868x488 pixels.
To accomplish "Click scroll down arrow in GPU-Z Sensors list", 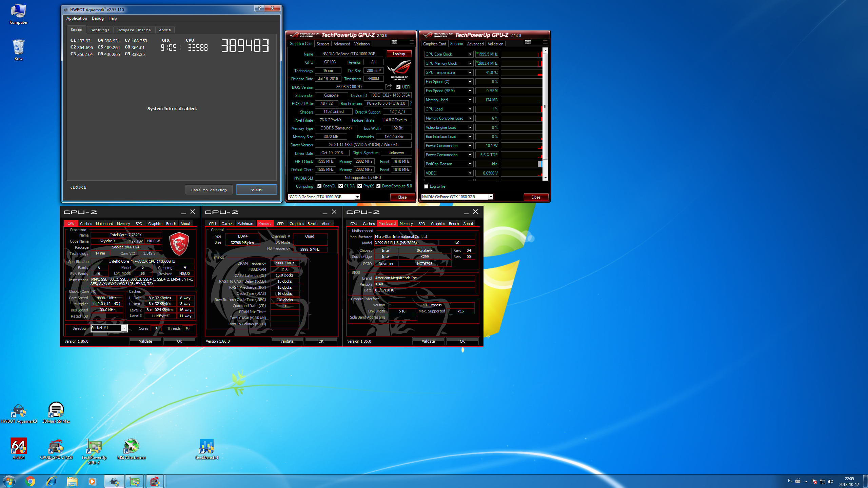I will tap(545, 178).
